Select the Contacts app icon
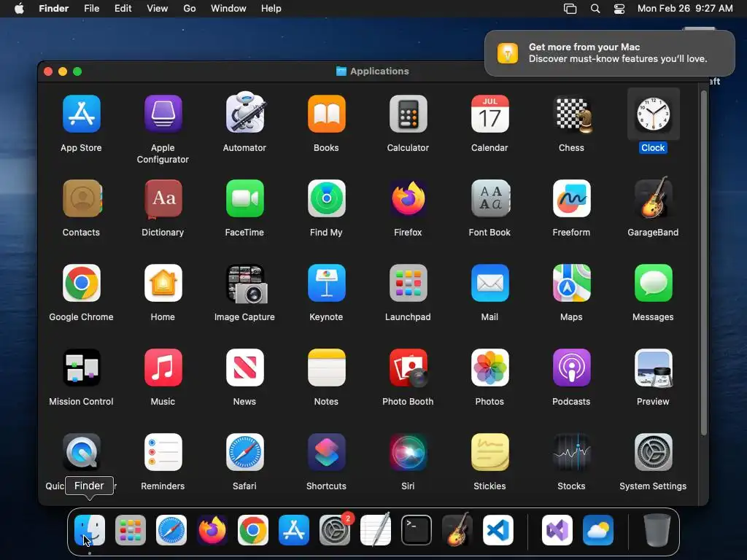The height and width of the screenshot is (560, 747). [x=82, y=198]
